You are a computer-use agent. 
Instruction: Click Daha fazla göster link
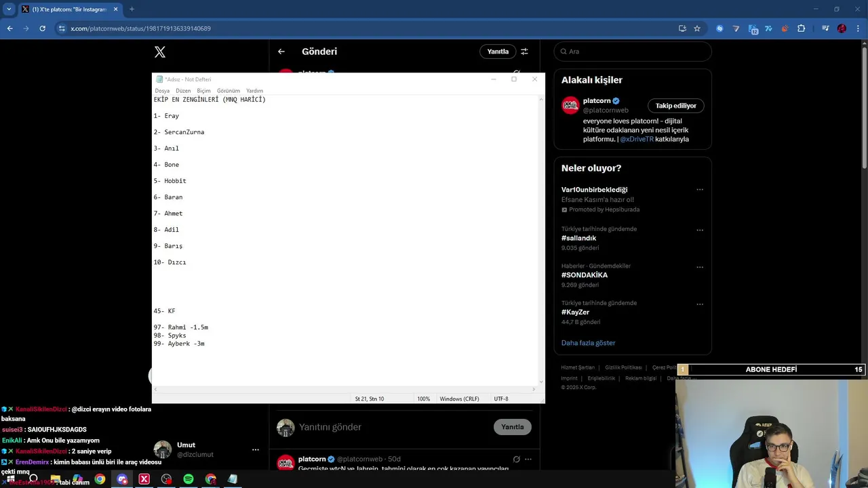pos(588,343)
